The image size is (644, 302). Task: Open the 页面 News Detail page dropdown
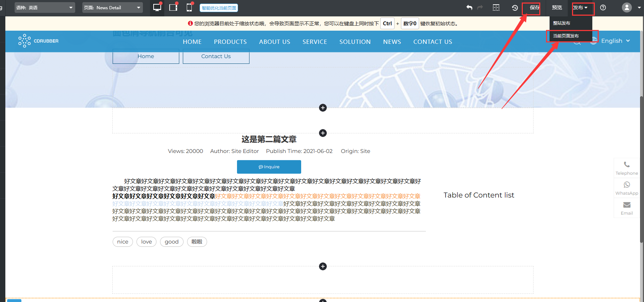point(112,7)
